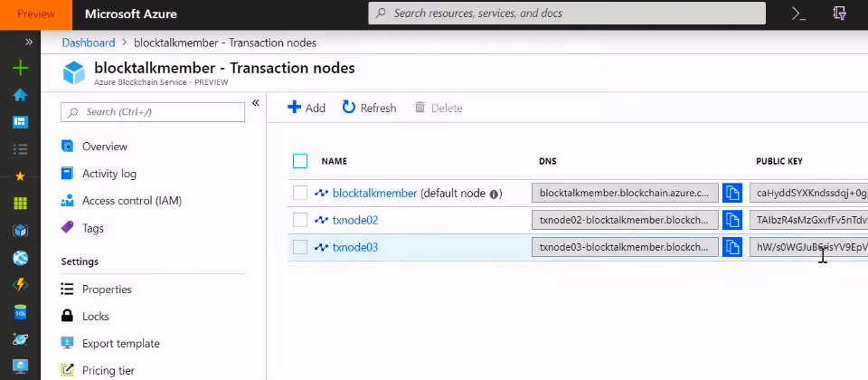Image resolution: width=868 pixels, height=380 pixels.
Task: Click the padlock Locks icon
Action: [67, 317]
